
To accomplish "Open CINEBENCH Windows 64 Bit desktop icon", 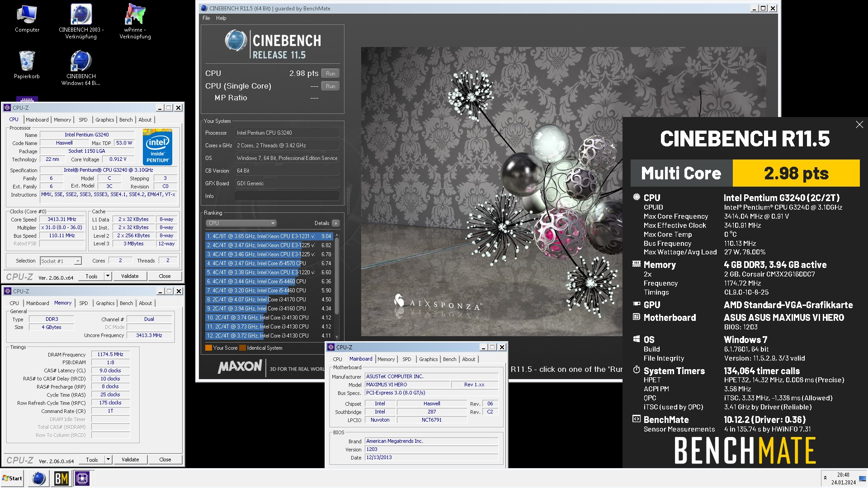I will click(x=81, y=68).
